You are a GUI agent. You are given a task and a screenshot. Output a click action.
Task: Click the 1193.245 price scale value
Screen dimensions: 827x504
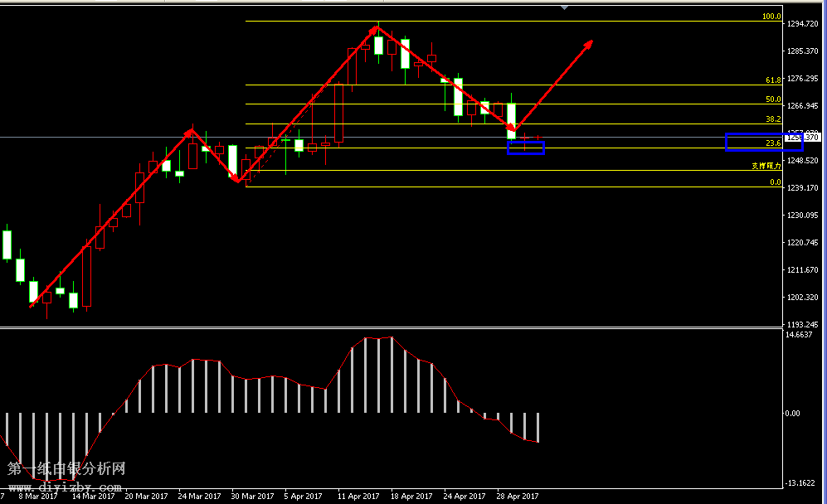coord(803,324)
